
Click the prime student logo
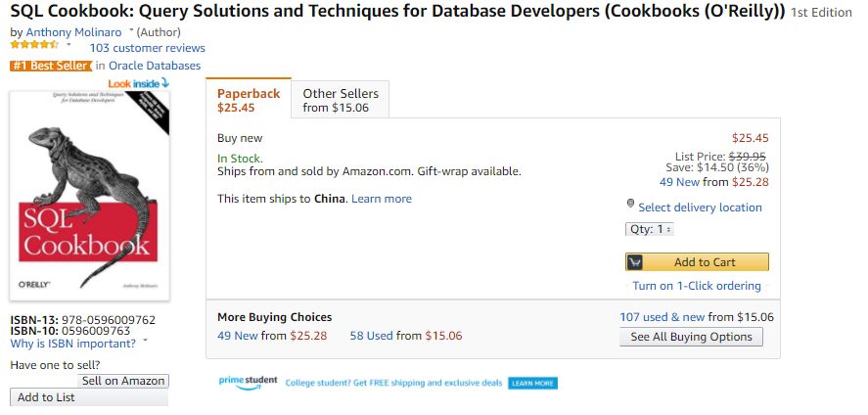click(x=248, y=382)
